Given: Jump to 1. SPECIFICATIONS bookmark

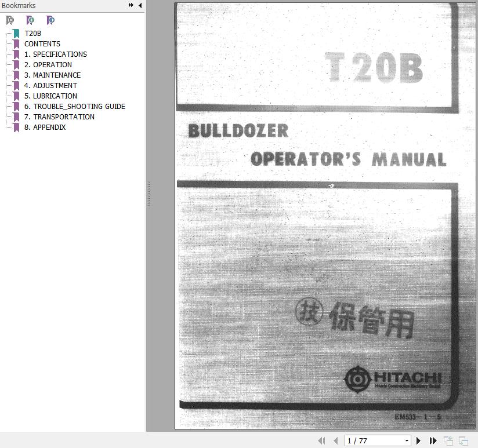Looking at the screenshot, I should 56,54.
